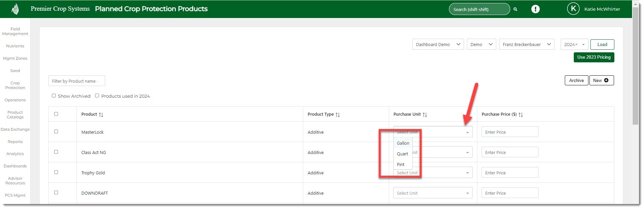Sort by Product Type column arrows
The width and height of the screenshot is (644, 209).
pyautogui.click(x=337, y=115)
